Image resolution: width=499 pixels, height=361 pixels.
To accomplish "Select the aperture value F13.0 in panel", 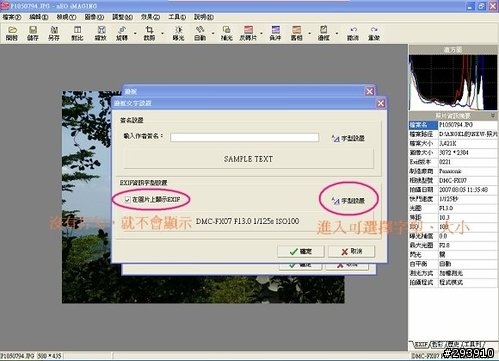I will [446, 208].
